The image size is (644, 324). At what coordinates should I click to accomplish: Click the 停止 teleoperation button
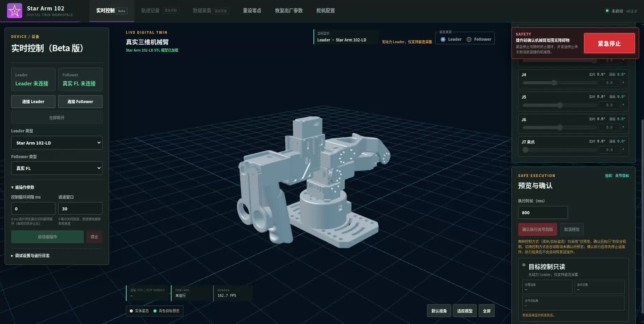(94, 237)
